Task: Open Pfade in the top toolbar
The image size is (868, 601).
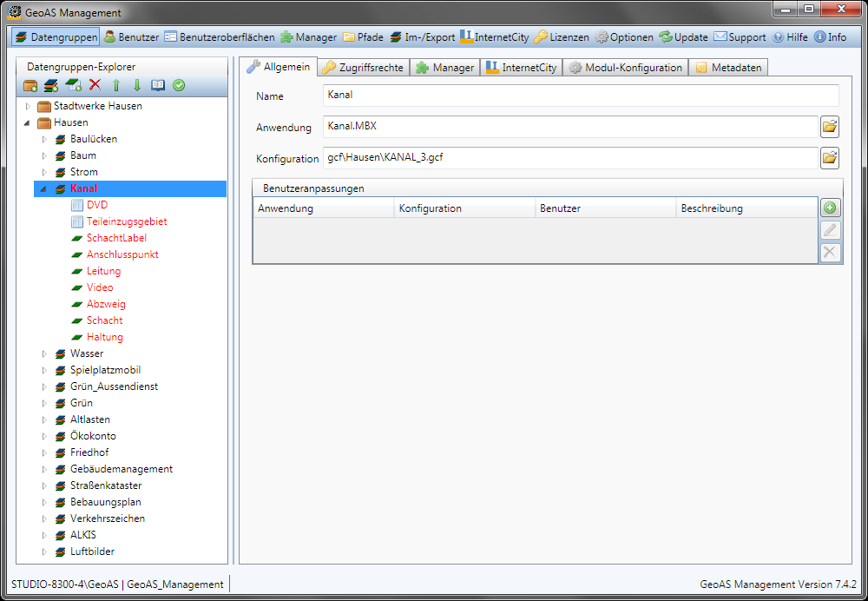Action: (363, 37)
